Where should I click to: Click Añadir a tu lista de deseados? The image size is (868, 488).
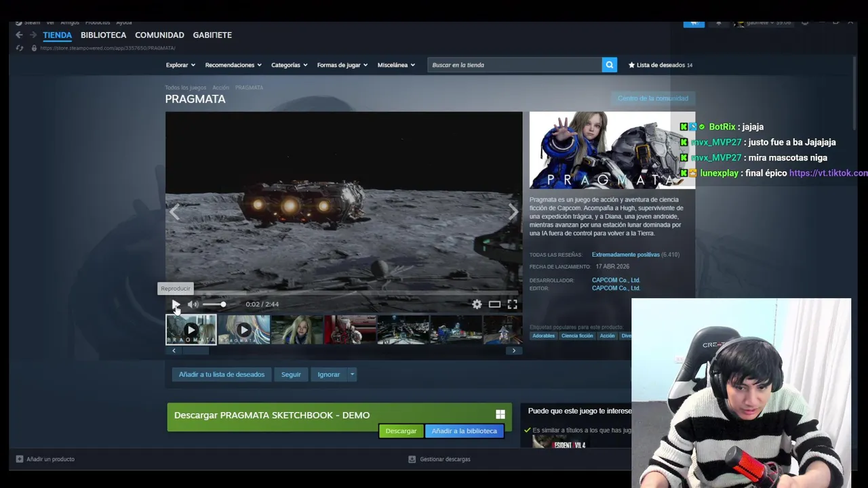222,374
